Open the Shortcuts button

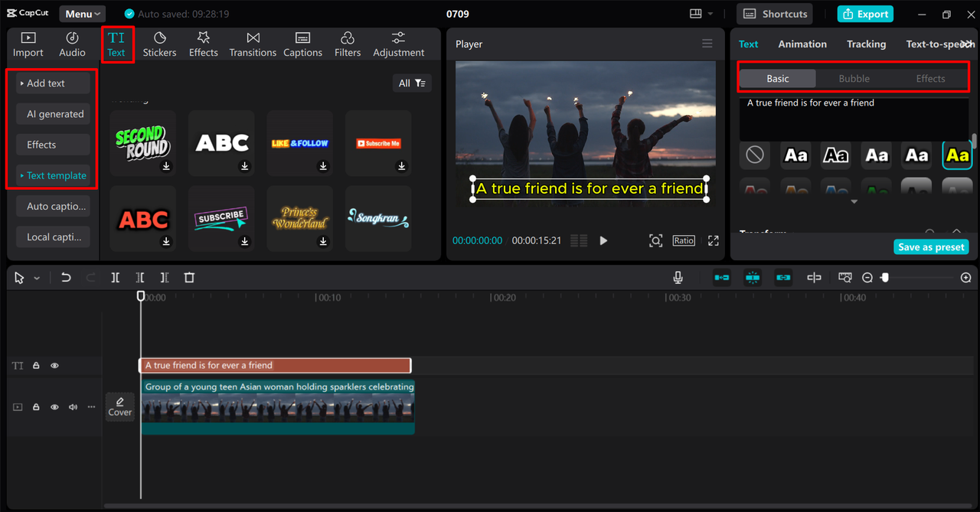click(x=776, y=14)
